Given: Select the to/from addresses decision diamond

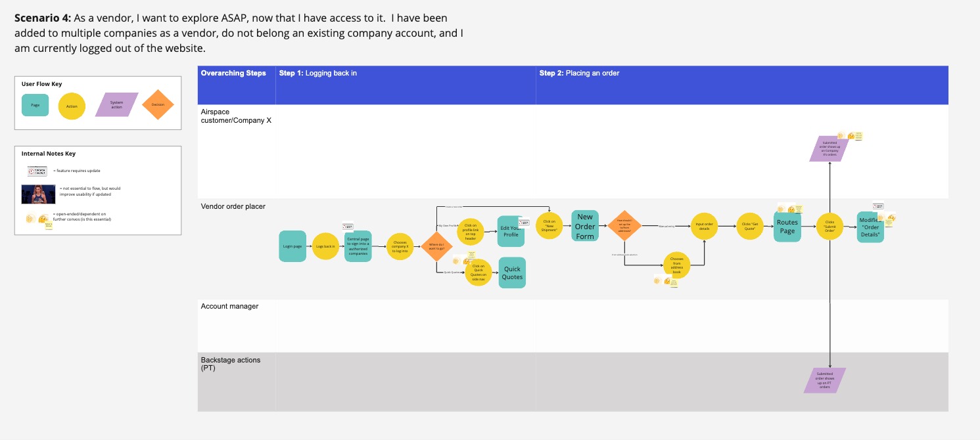Looking at the screenshot, I should tap(624, 227).
